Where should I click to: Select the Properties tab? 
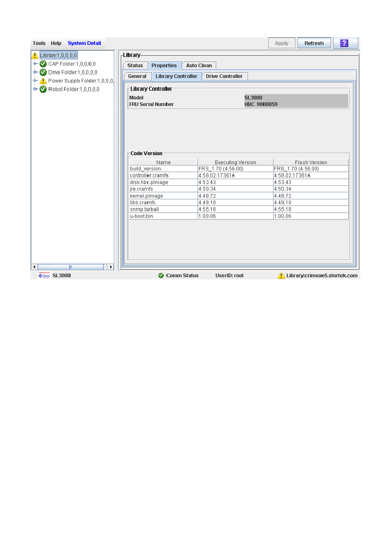(164, 66)
